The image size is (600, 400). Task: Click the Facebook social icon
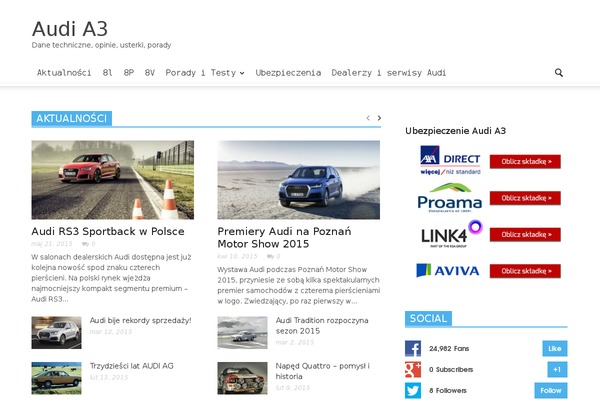pos(413,349)
